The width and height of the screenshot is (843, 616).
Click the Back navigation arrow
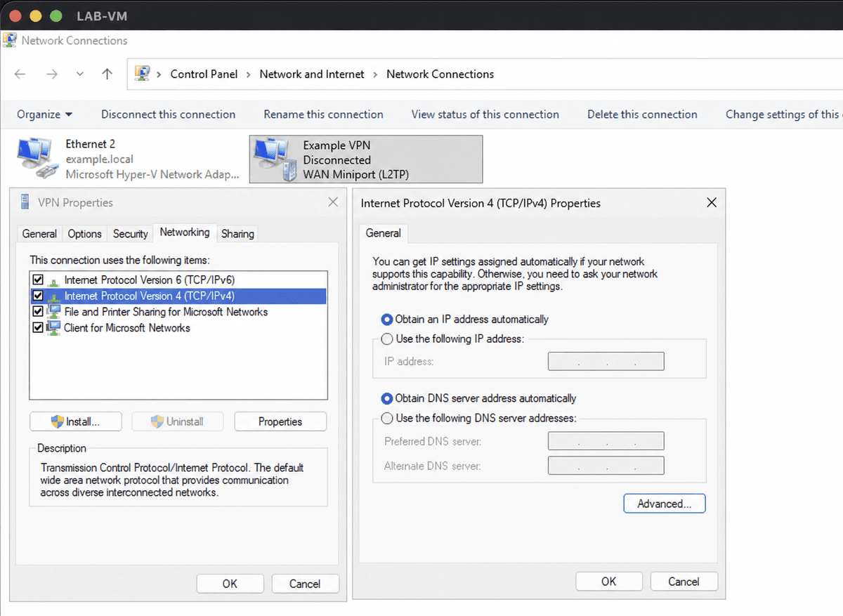click(x=20, y=74)
